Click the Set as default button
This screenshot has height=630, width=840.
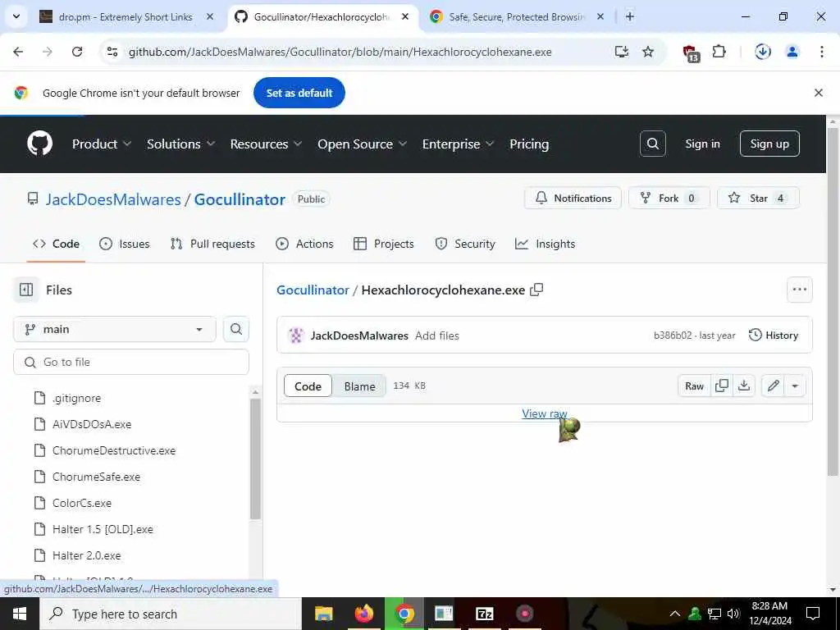(299, 93)
